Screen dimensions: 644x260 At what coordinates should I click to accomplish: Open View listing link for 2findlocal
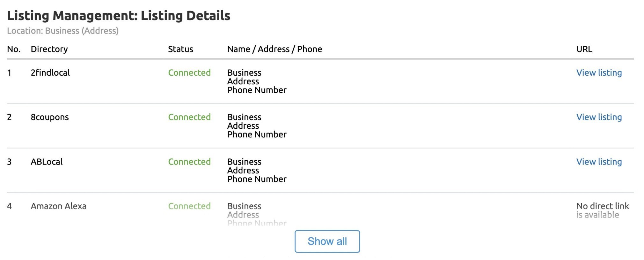tap(599, 73)
